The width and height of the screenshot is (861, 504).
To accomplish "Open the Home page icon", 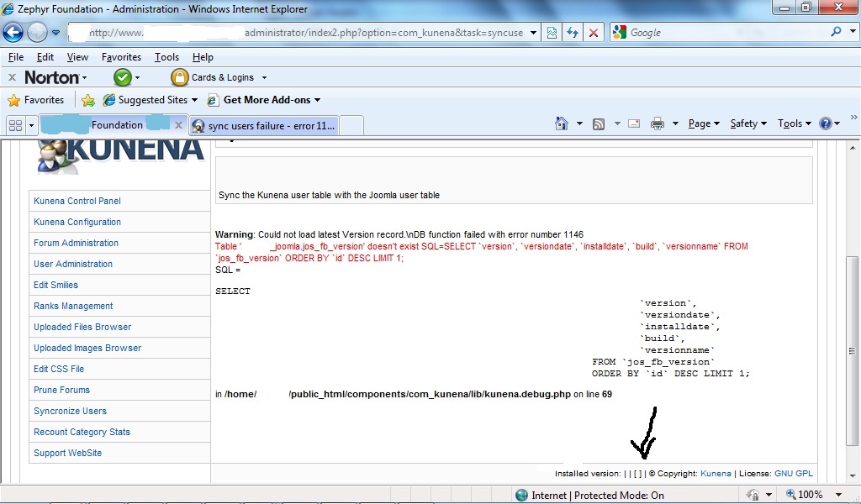I will (x=561, y=123).
